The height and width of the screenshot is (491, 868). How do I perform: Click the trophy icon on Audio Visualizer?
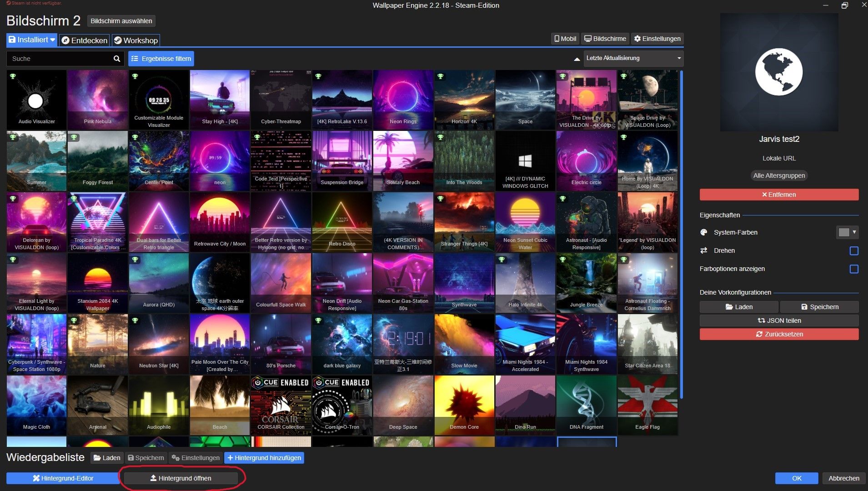point(13,76)
